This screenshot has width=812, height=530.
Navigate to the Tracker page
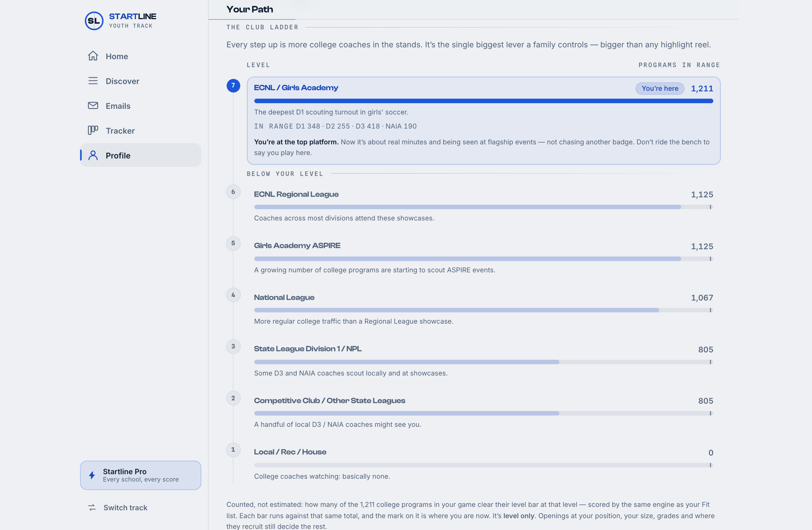point(141,130)
